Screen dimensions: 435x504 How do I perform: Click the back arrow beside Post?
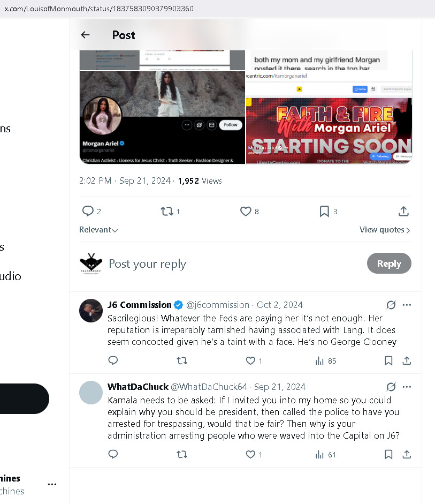(85, 35)
